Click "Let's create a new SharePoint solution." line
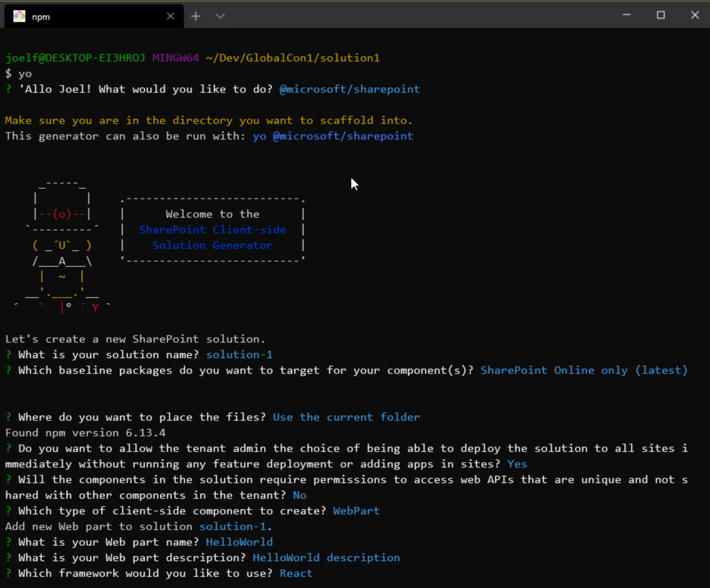The width and height of the screenshot is (710, 588). [135, 339]
